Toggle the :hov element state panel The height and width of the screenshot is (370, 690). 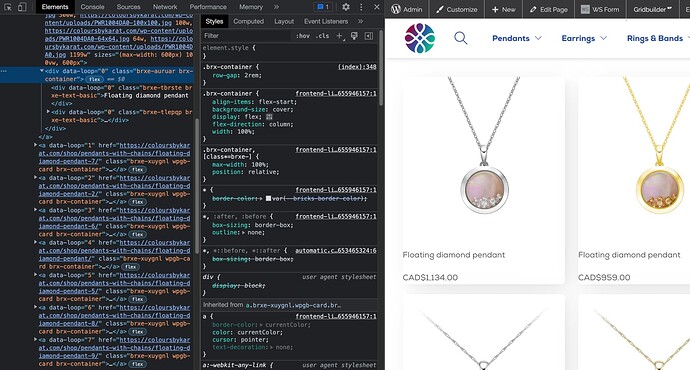tap(303, 36)
